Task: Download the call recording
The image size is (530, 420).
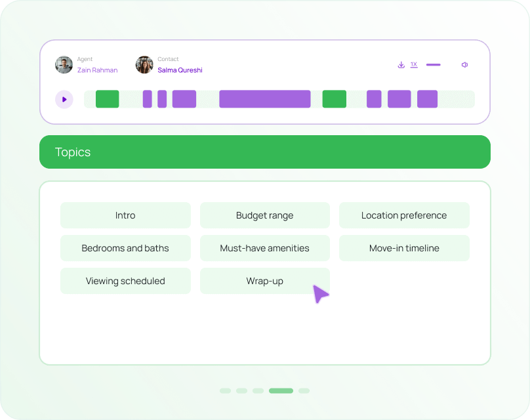Action: pos(401,65)
